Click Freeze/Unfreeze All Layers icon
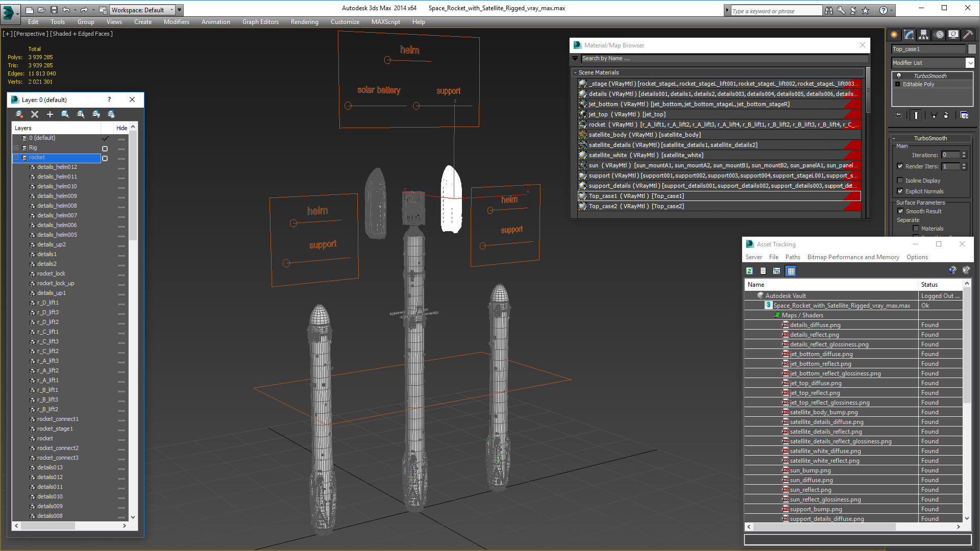 coord(111,114)
